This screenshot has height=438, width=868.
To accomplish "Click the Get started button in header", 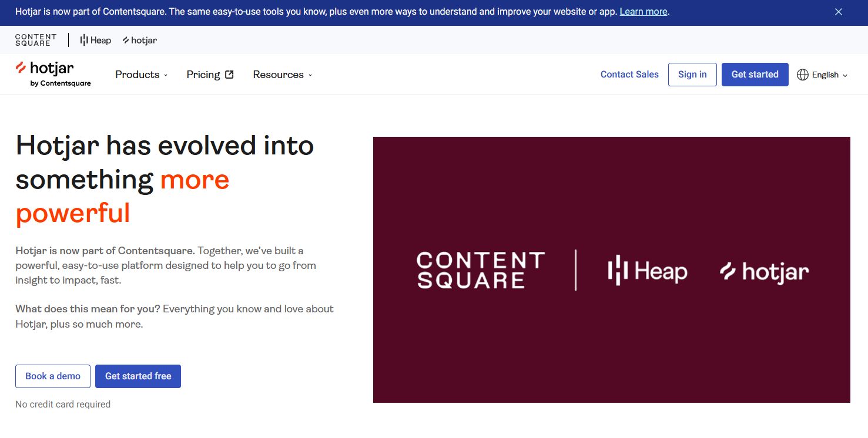I will pos(755,75).
